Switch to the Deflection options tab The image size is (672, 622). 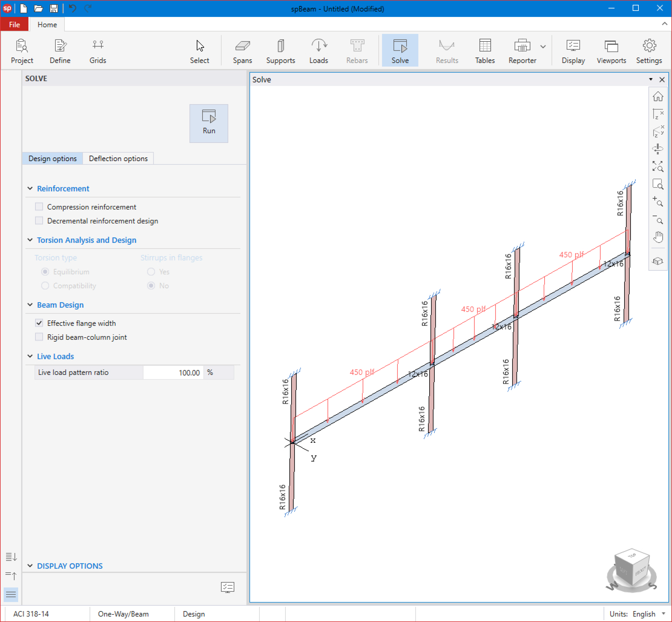[118, 159]
